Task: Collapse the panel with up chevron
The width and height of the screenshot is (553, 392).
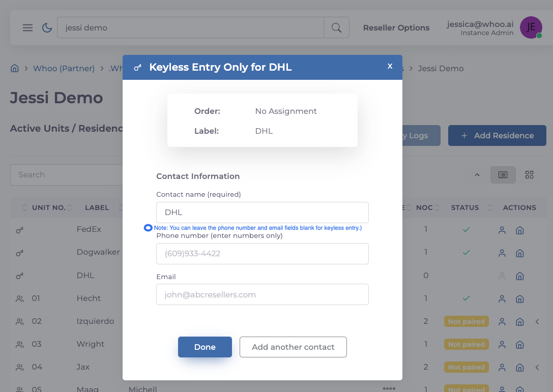Action: pyautogui.click(x=477, y=175)
